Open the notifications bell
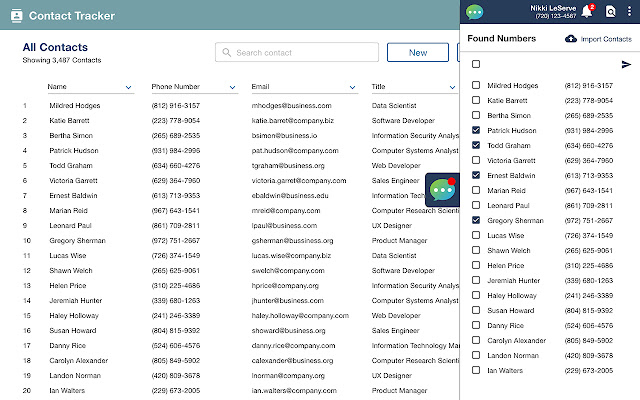This screenshot has height=400, width=640. [588, 12]
